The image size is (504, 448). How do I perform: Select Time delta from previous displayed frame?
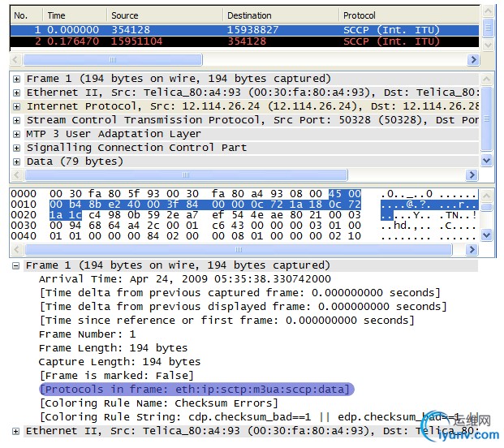243,307
